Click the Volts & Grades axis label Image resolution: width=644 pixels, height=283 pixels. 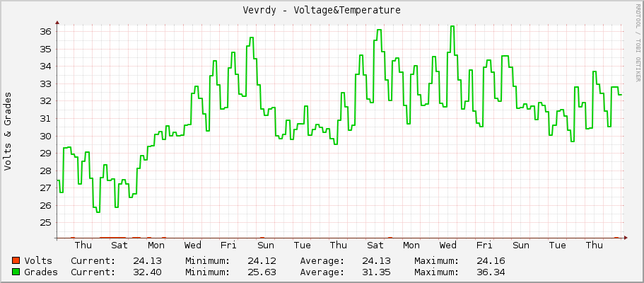pyautogui.click(x=8, y=130)
